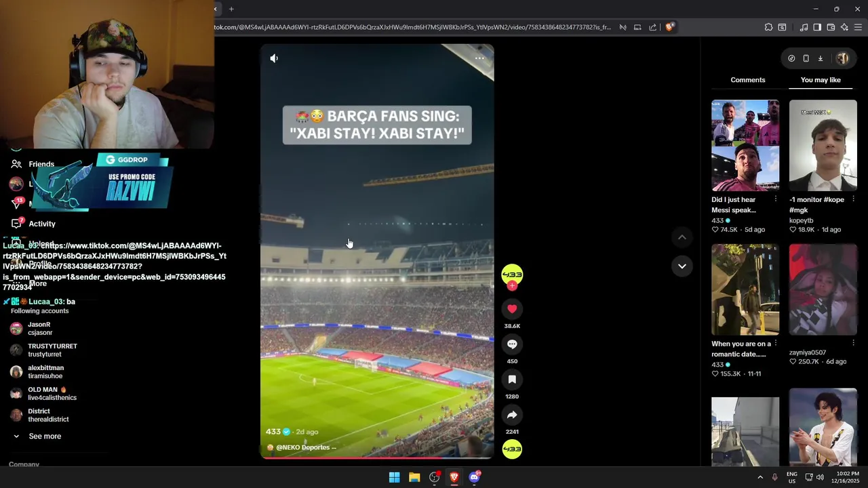
Task: Open the ENG US language switcher
Action: 791,477
